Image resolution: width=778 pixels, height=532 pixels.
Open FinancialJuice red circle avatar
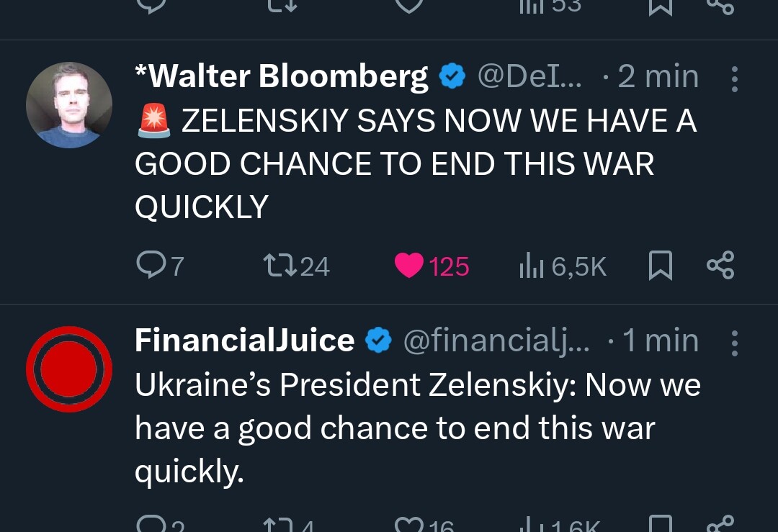tap(69, 369)
